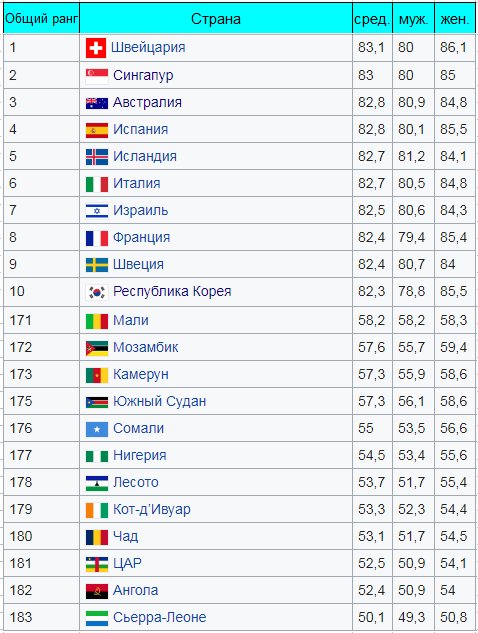Open the Кот-д'Ивуар link

152,509
